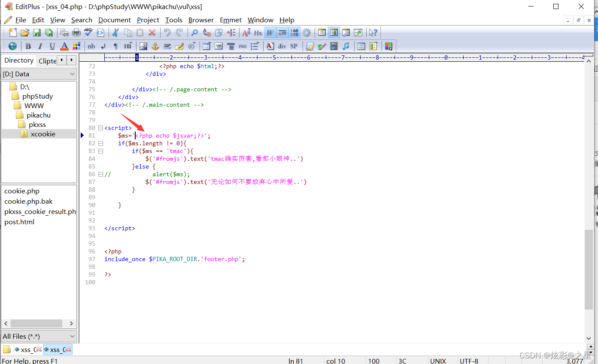Image resolution: width=598 pixels, height=364 pixels.
Task: Insert table with the table grid icon
Action: tap(206, 46)
